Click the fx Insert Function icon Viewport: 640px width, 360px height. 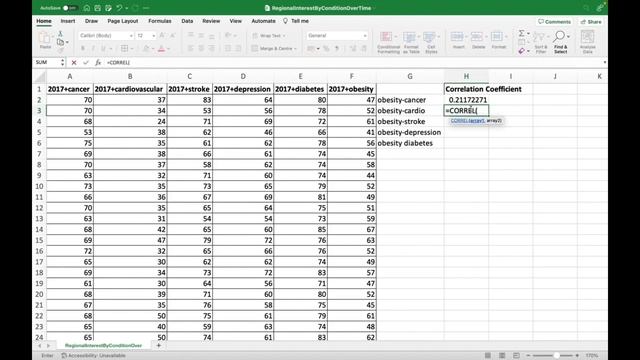click(x=98, y=63)
